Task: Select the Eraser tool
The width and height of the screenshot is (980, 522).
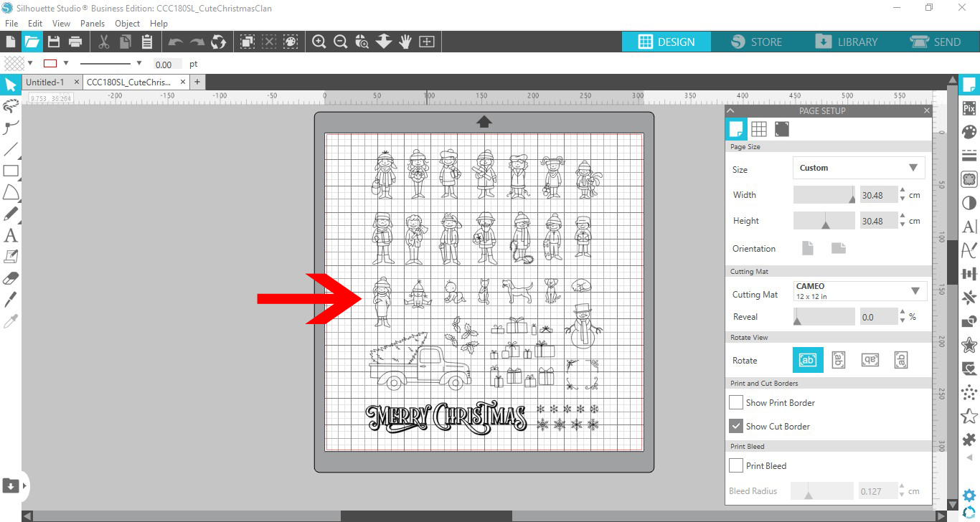Action: (x=11, y=278)
